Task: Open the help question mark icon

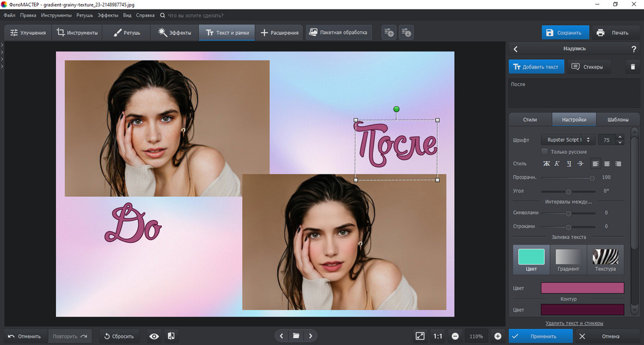Action: 634,49
